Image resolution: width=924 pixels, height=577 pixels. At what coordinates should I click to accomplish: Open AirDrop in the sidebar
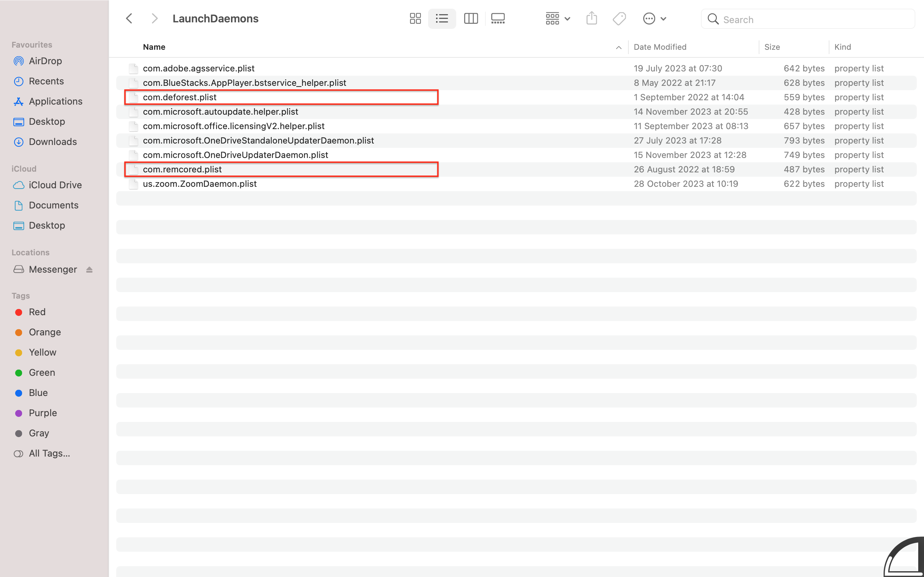pos(45,61)
